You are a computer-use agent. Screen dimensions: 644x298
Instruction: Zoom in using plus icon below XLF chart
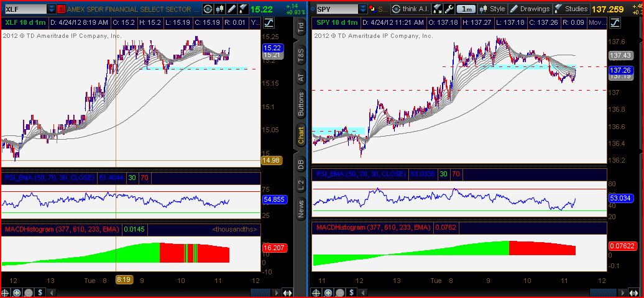(17, 293)
